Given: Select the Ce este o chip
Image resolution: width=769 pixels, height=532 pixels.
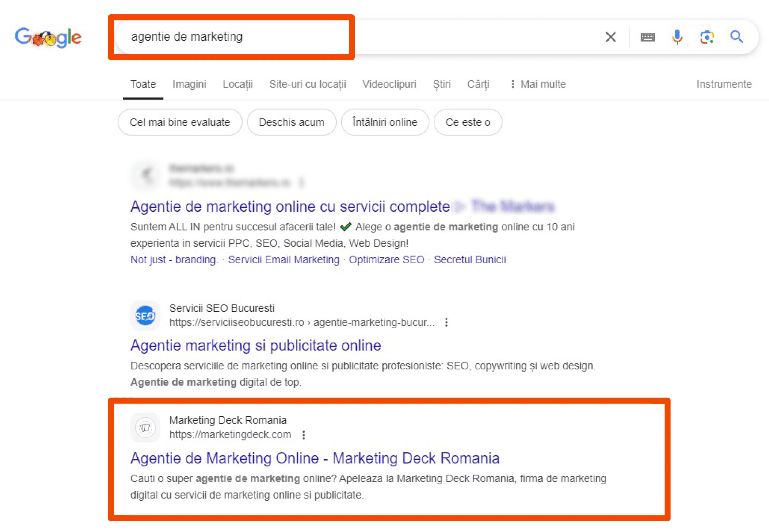Looking at the screenshot, I should tap(468, 122).
